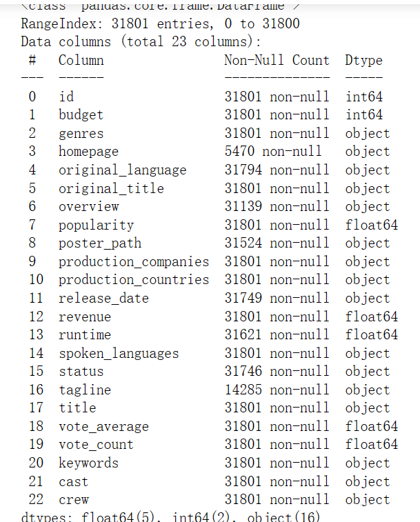The height and width of the screenshot is (522, 420).
Task: Select the 'budget' column name text
Action: pyautogui.click(x=81, y=115)
